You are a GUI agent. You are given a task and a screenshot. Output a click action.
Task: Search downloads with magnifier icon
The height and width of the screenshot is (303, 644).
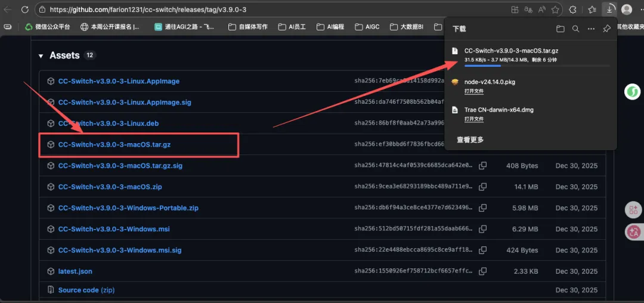(576, 29)
